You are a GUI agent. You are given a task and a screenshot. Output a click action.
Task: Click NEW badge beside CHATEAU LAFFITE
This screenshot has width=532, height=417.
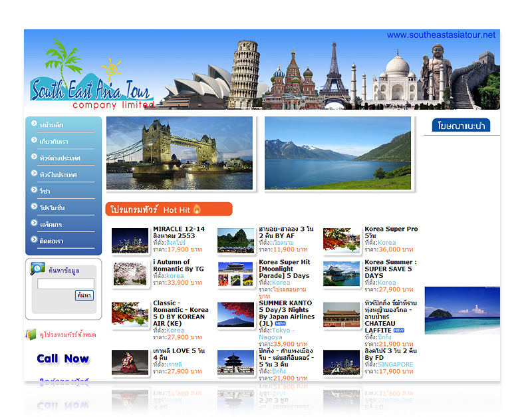[398, 330]
